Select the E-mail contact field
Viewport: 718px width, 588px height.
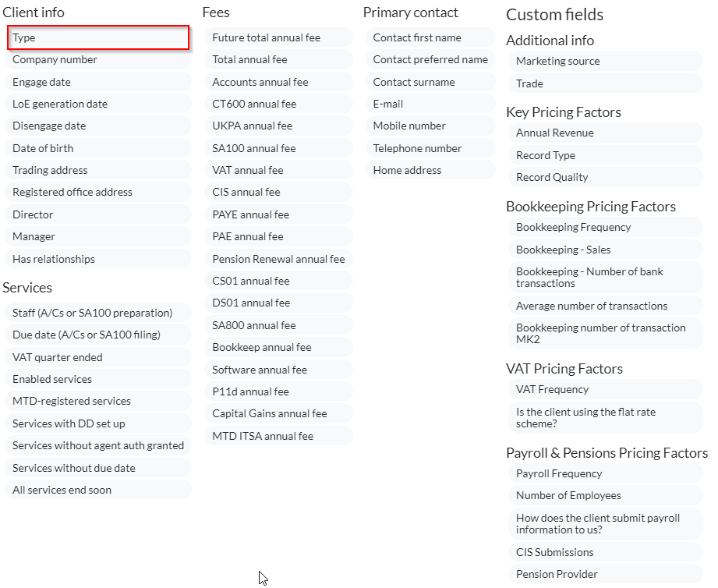(430, 104)
